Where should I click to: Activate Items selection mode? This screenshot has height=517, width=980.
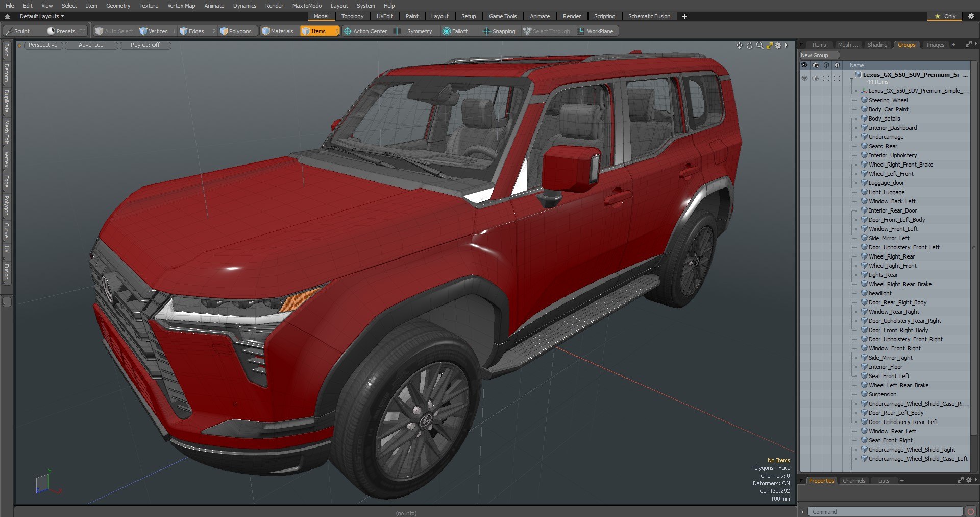[x=320, y=31]
